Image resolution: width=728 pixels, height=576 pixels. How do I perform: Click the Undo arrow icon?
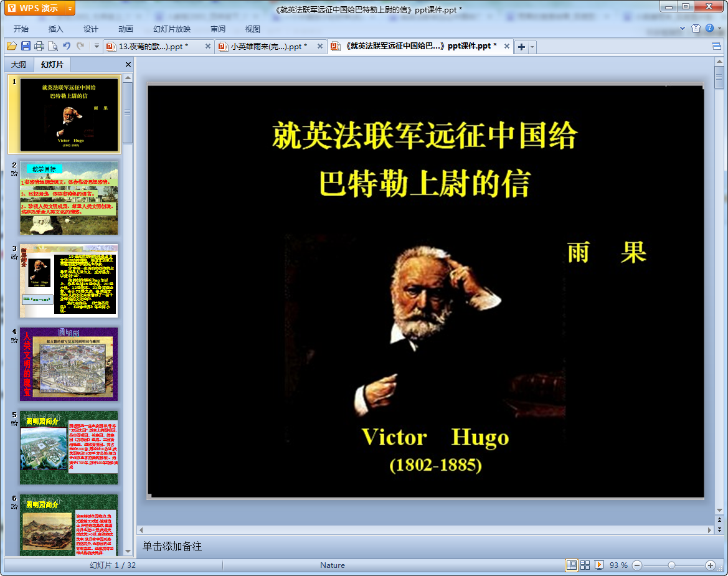tap(67, 46)
